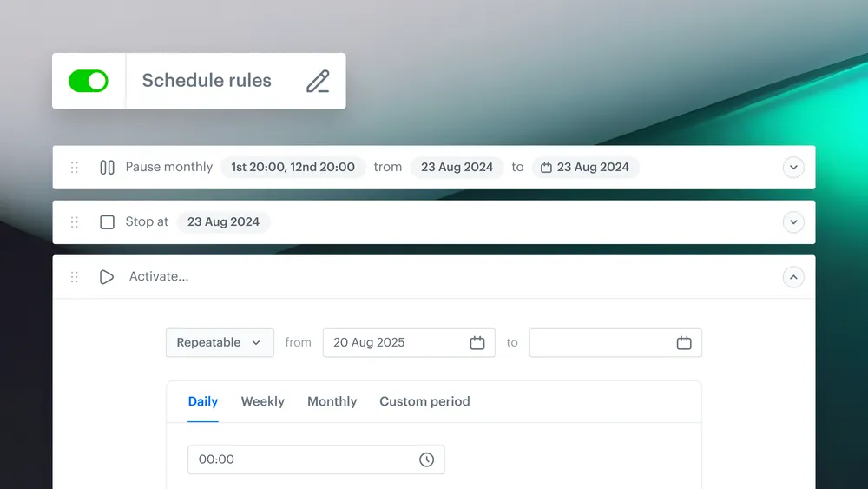Click the small calendar icon in the end date chip
Viewport: 868px width, 489px height.
pos(546,168)
